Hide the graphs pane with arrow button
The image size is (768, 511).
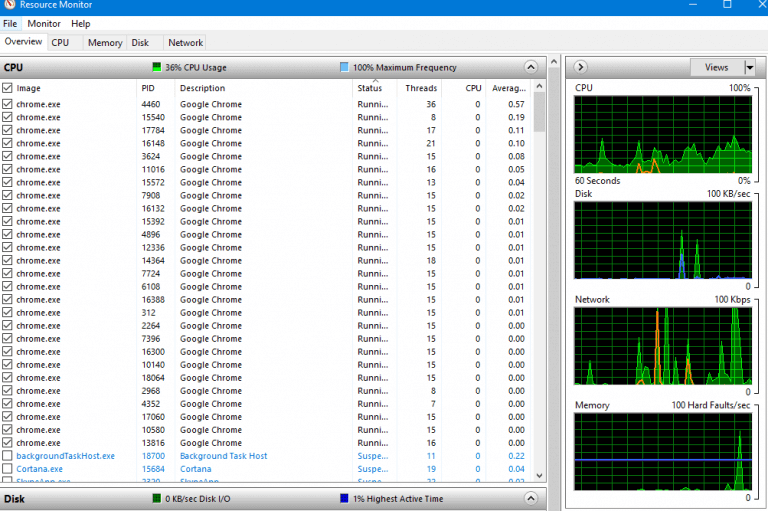[580, 67]
